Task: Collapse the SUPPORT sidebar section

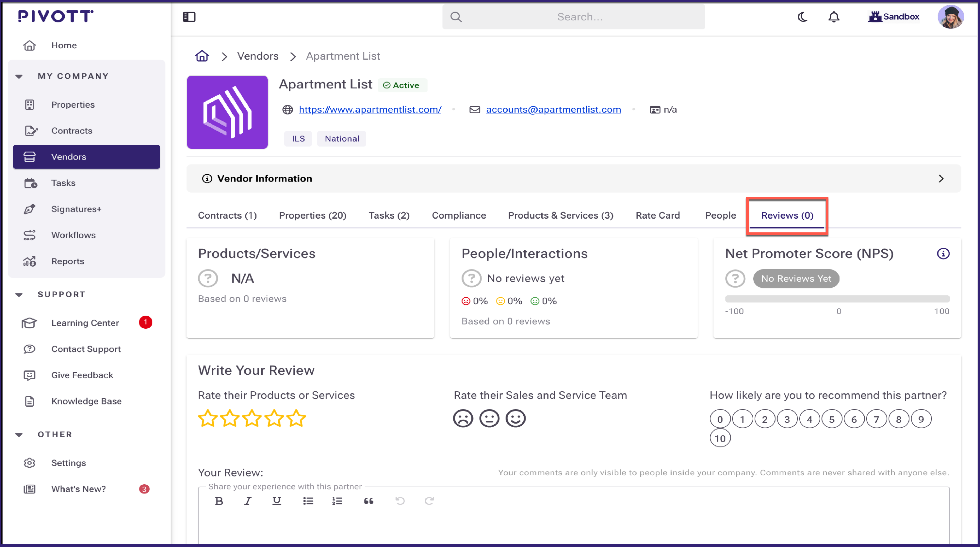Action: click(19, 295)
